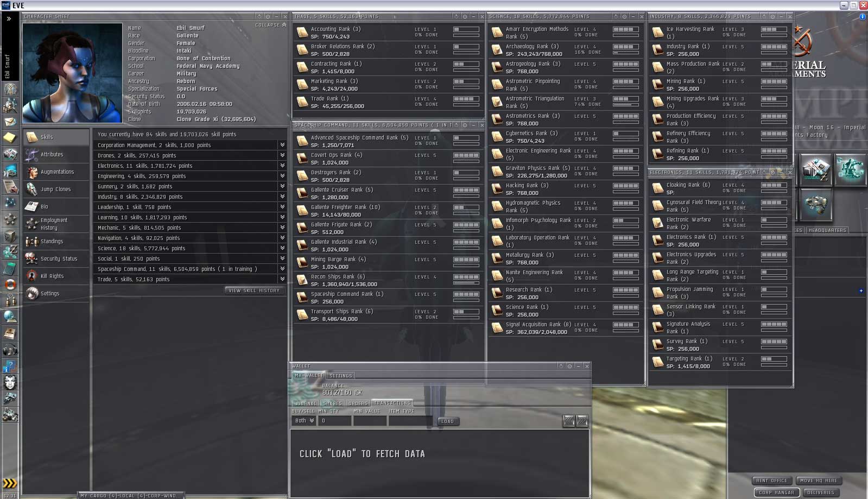
Task: Open the wallet coins icon in sidebar
Action: coord(10,252)
